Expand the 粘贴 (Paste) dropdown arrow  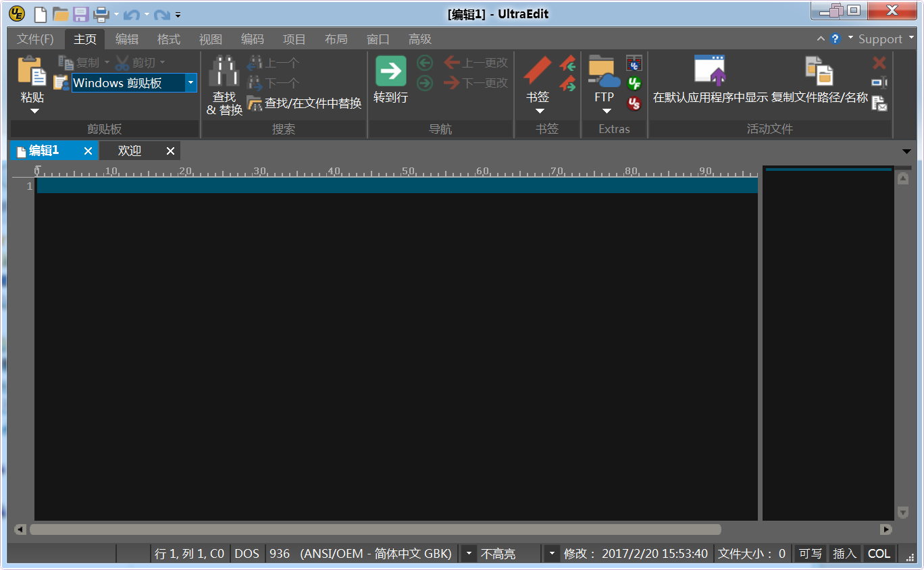(x=34, y=111)
